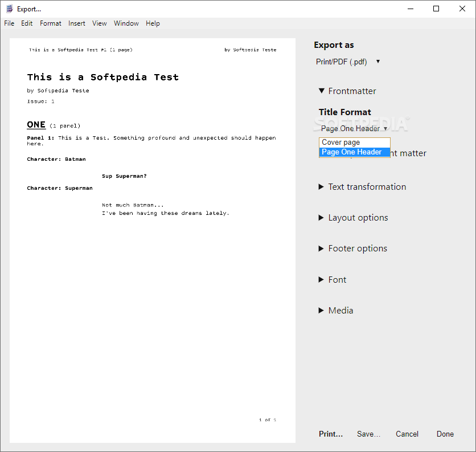The image size is (476, 452).
Task: Expand the Text transformation section
Action: point(362,186)
